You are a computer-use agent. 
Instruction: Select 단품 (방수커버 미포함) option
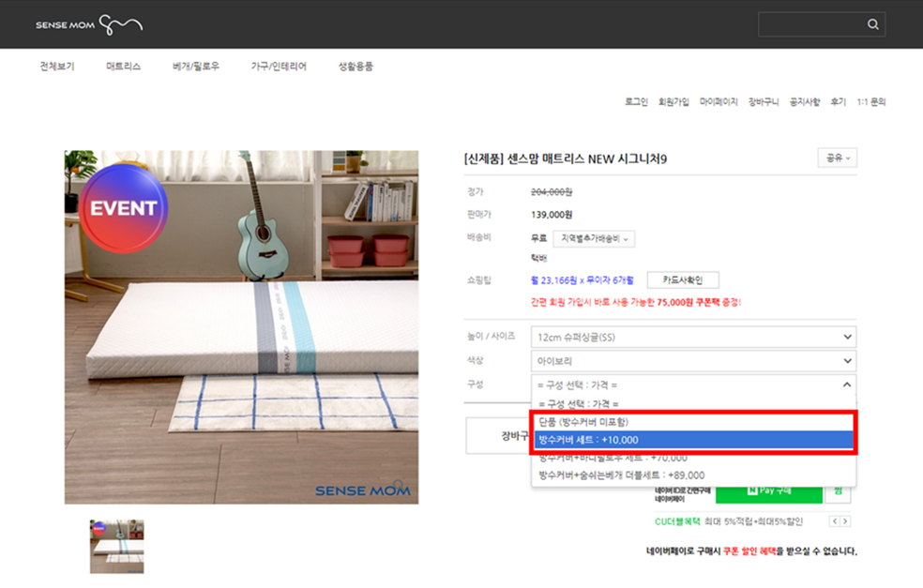(x=693, y=422)
